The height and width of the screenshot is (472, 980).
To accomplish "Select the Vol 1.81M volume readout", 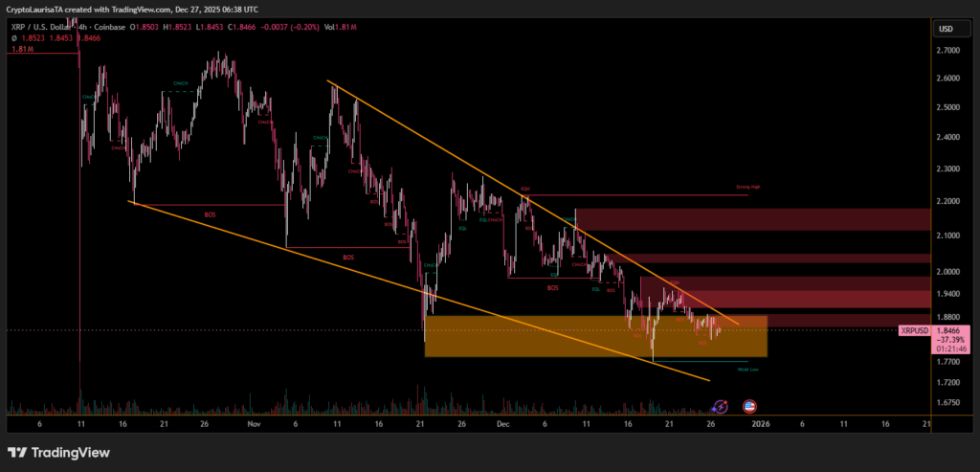I will click(x=341, y=30).
